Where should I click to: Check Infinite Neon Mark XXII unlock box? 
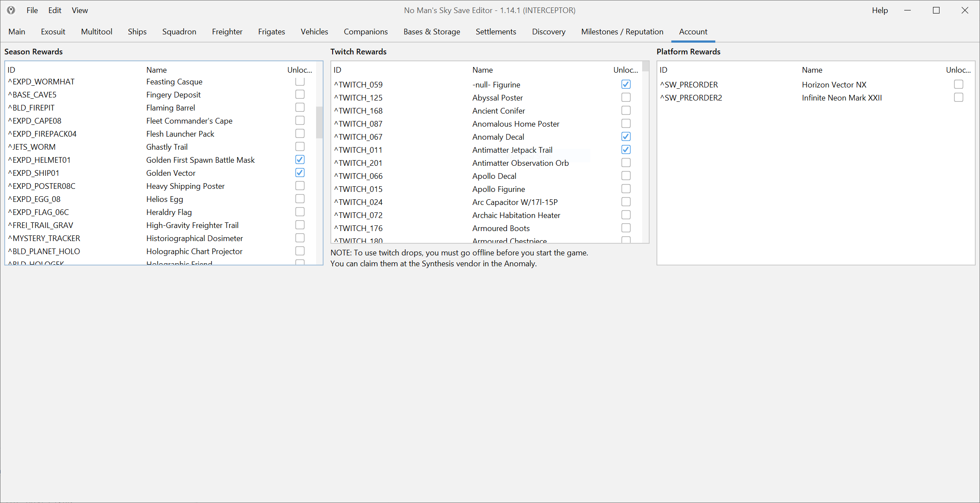[958, 97]
